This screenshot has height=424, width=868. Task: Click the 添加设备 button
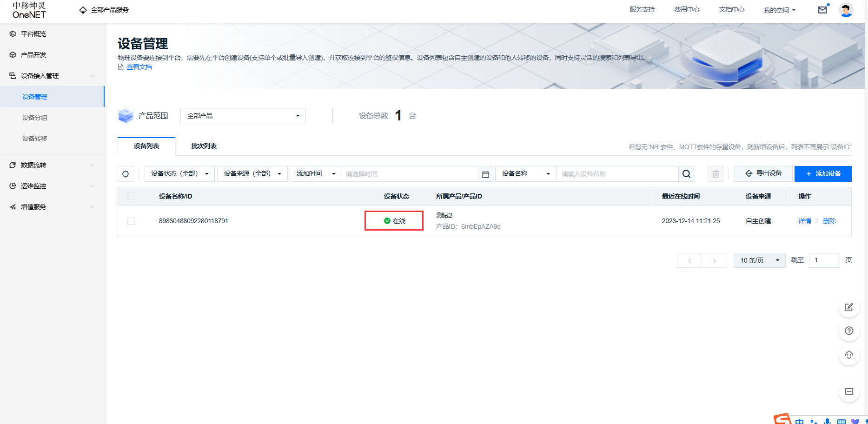point(823,174)
